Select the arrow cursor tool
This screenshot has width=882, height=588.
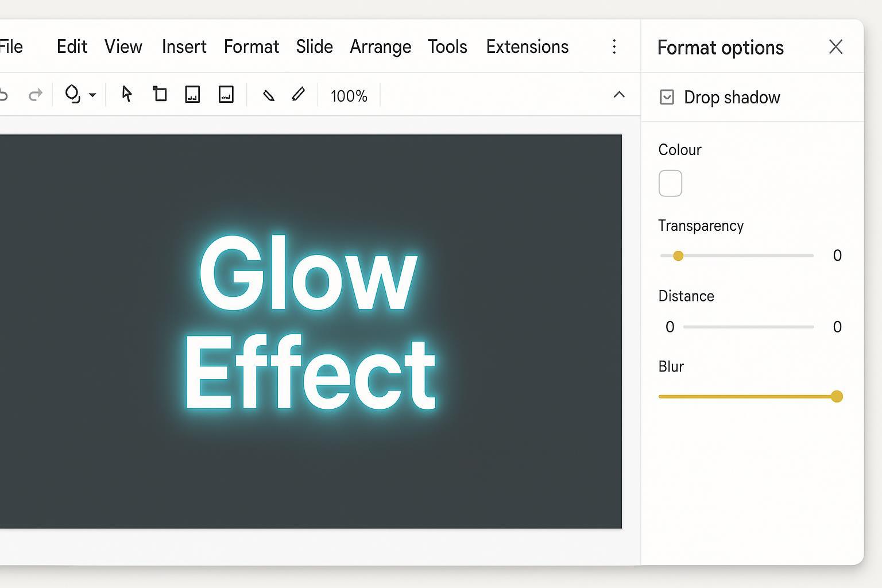pyautogui.click(x=127, y=94)
